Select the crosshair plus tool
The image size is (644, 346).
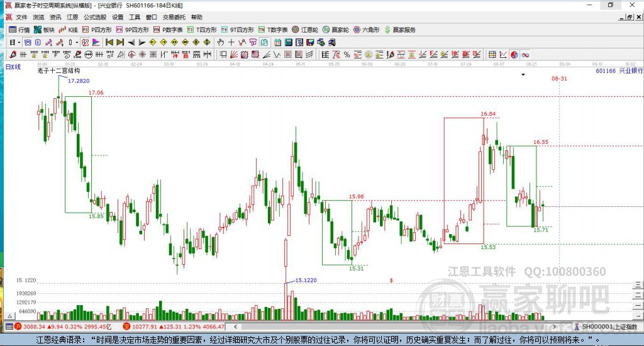[231, 42]
